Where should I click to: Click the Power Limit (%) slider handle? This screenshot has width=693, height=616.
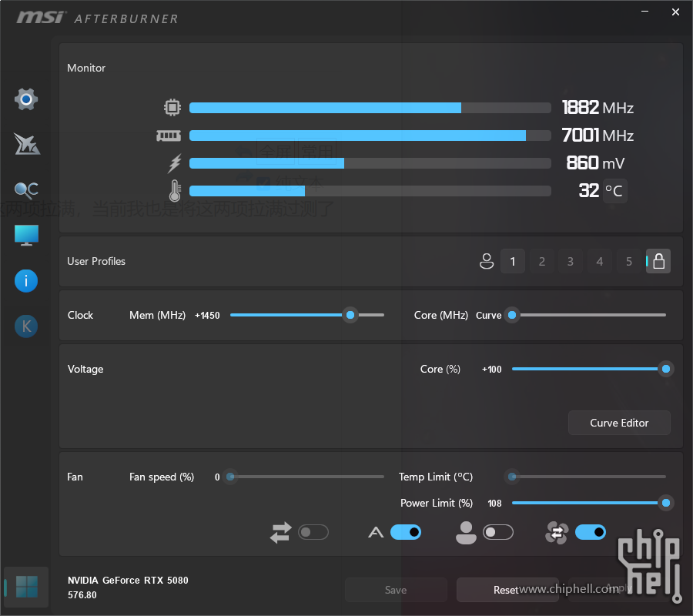pyautogui.click(x=666, y=503)
